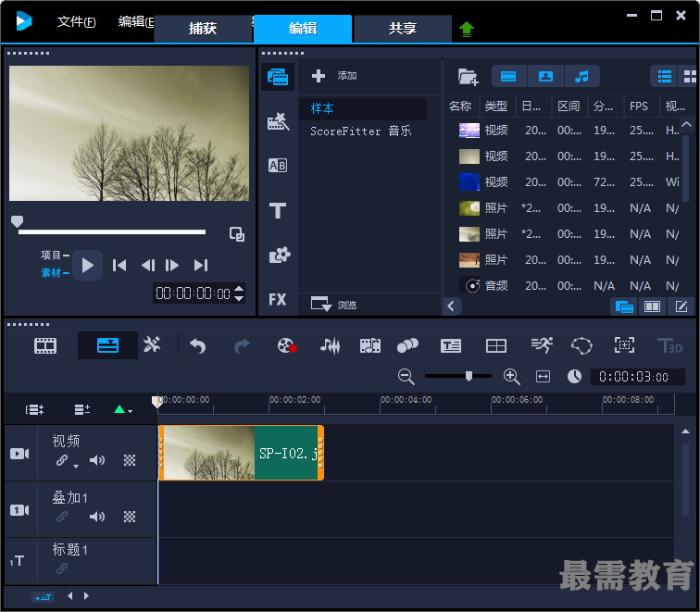Step to the next frame
The width and height of the screenshot is (700, 612).
172,266
